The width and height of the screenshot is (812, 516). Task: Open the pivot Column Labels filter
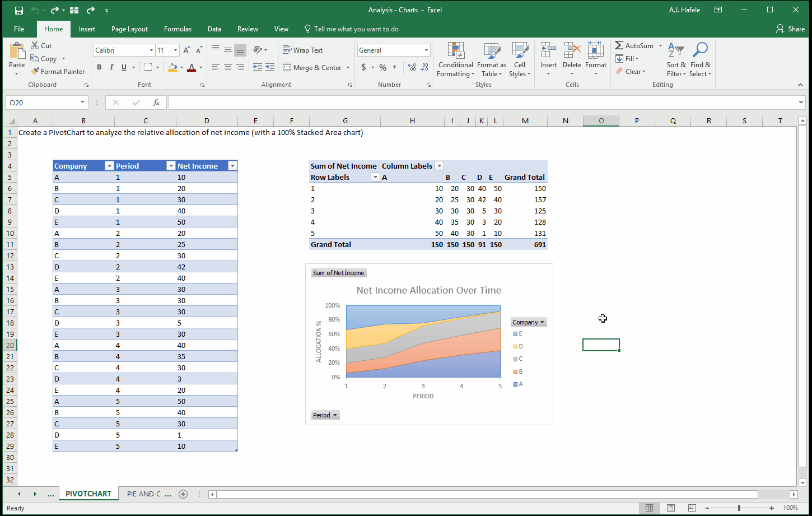440,166
